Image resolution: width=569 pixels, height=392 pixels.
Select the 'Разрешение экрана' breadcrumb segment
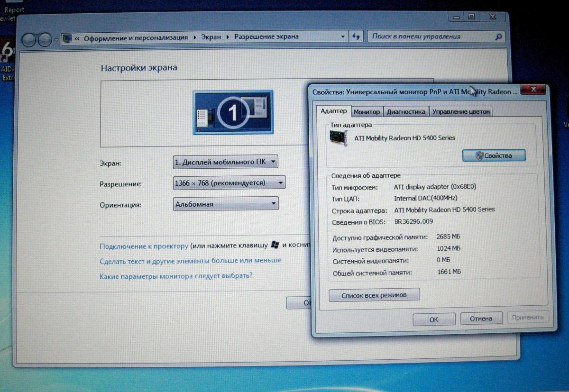pos(266,36)
